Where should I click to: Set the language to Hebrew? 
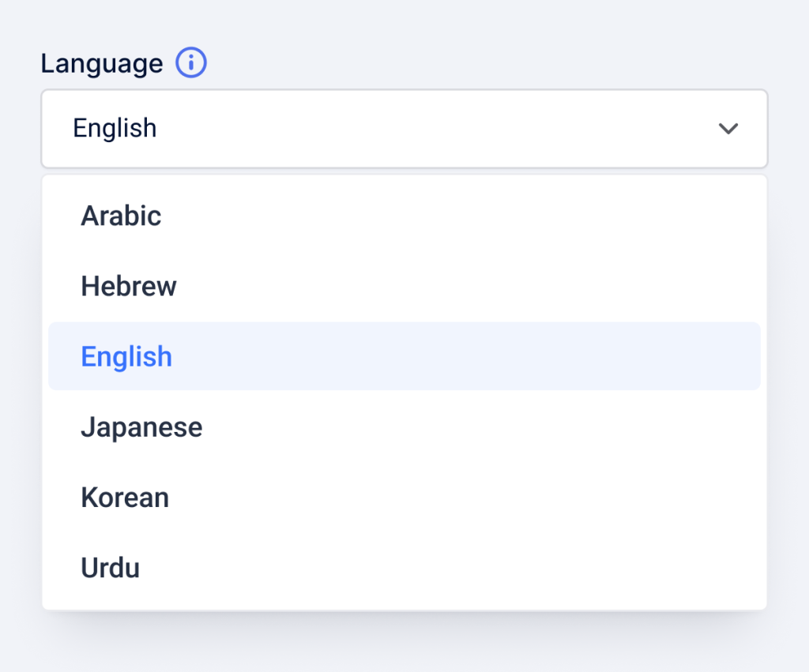pyautogui.click(x=129, y=286)
